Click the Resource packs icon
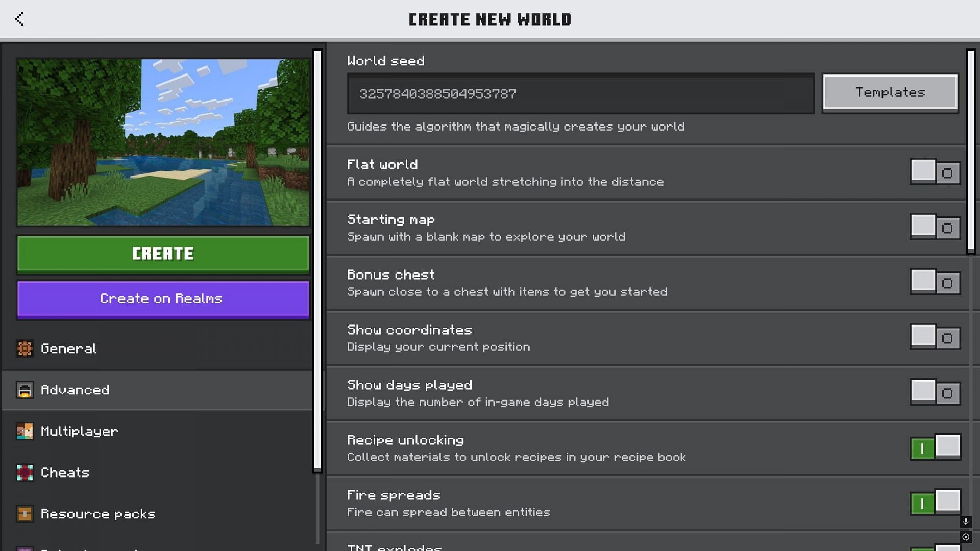Image resolution: width=980 pixels, height=551 pixels. tap(23, 513)
